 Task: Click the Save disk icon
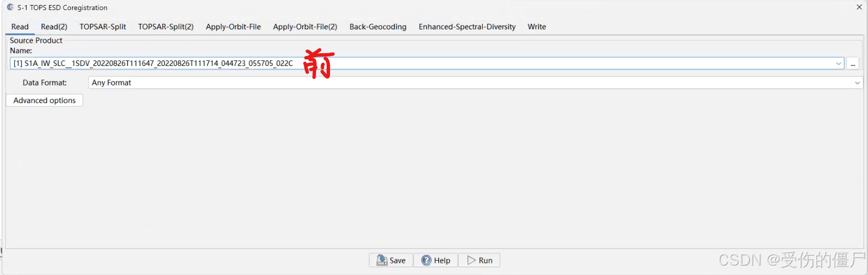[382, 261]
